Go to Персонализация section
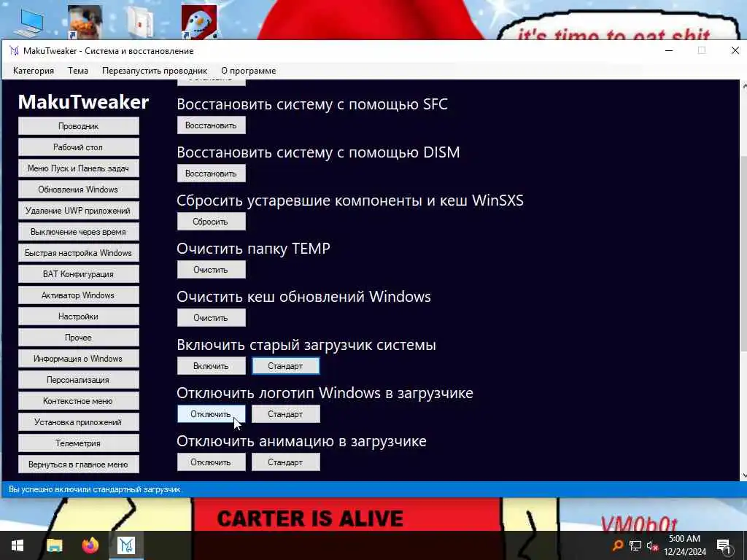747x560 pixels. (79, 379)
